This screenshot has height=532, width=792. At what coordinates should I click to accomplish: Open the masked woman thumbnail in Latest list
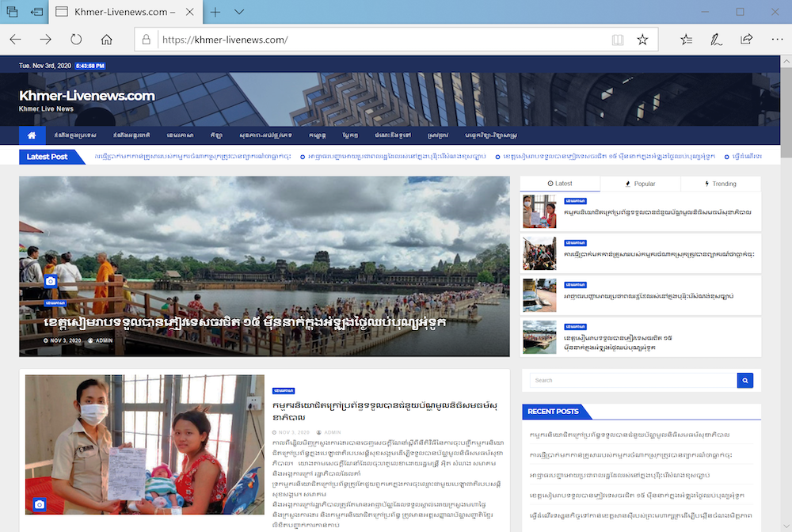point(539,212)
